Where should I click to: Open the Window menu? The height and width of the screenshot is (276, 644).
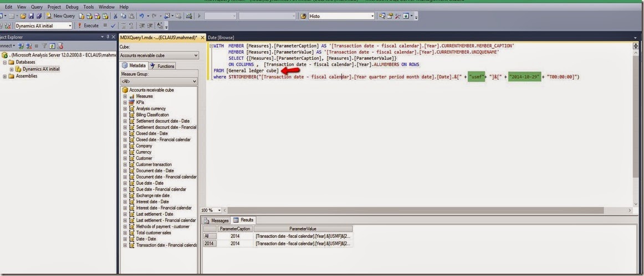click(x=107, y=7)
